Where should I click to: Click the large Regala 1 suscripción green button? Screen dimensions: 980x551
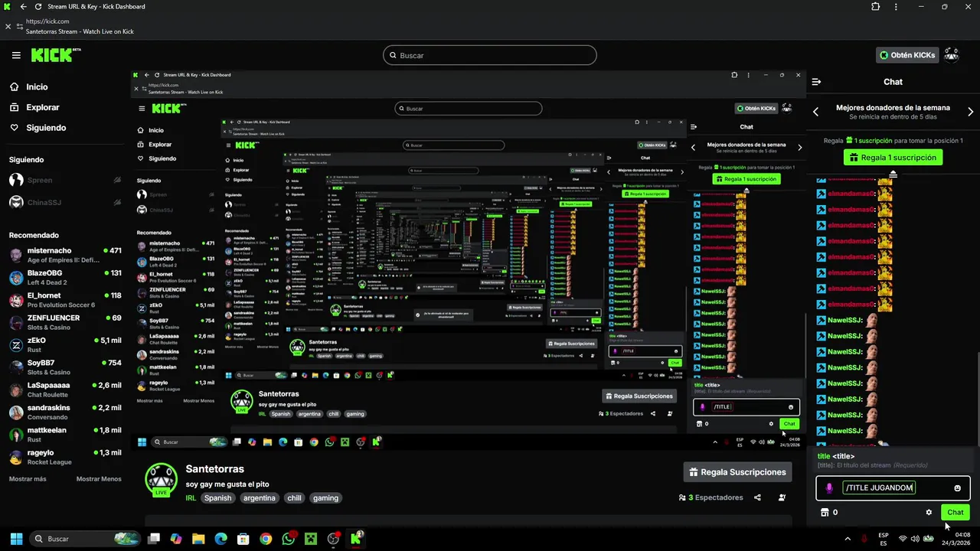[x=893, y=158]
